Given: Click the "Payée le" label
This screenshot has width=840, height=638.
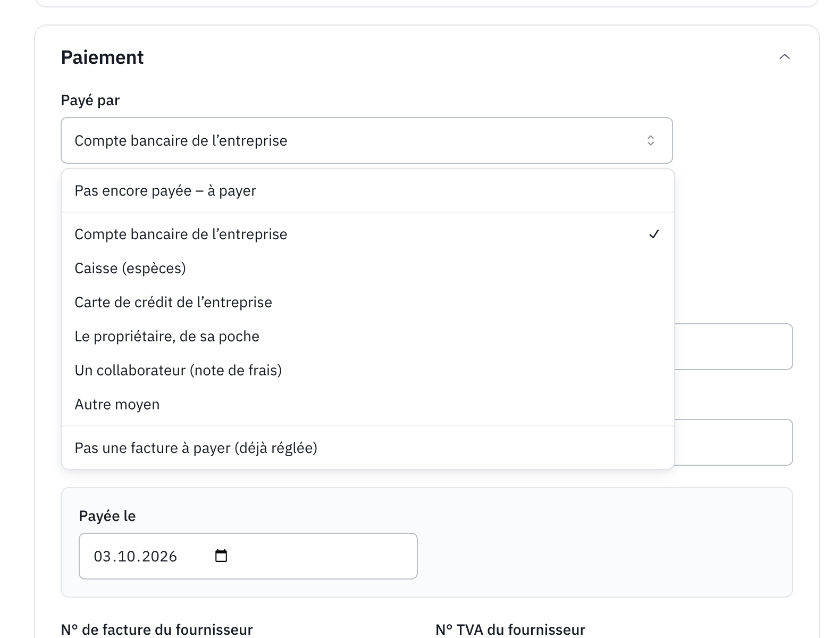Looking at the screenshot, I should (x=107, y=516).
